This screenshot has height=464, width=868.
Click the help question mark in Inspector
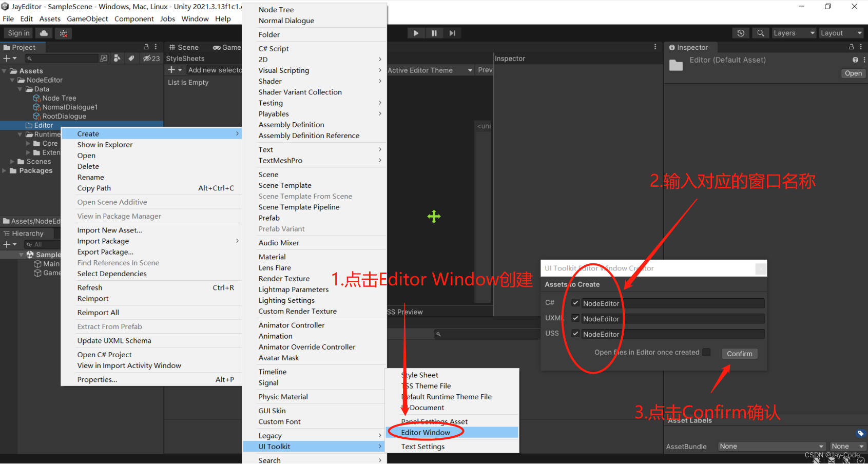click(x=855, y=60)
